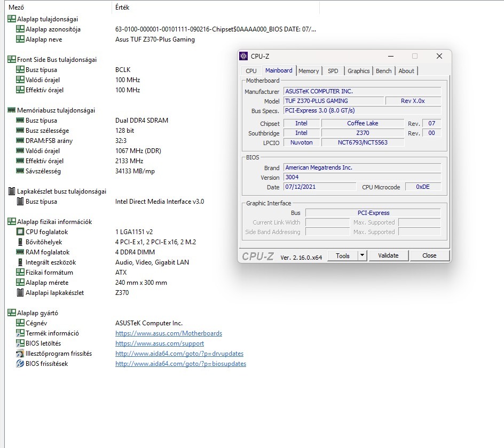Open the SPD tab in CPU-Z
The height and width of the screenshot is (448, 504).
coord(333,71)
